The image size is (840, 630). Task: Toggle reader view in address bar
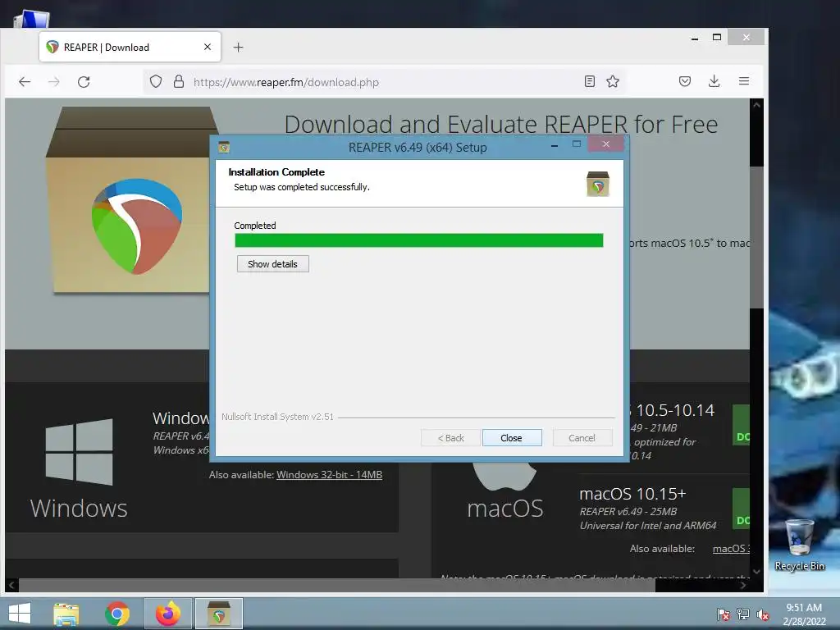coord(589,81)
